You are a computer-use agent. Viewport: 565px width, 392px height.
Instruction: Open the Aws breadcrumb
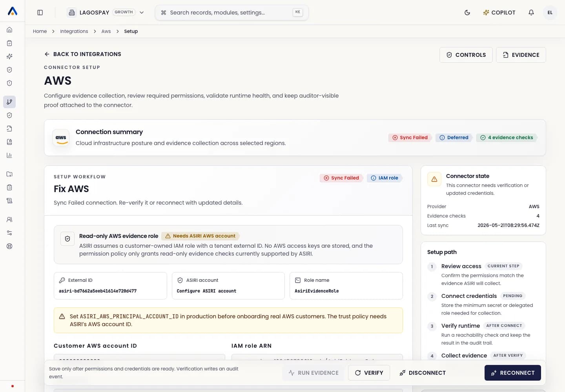[106, 31]
